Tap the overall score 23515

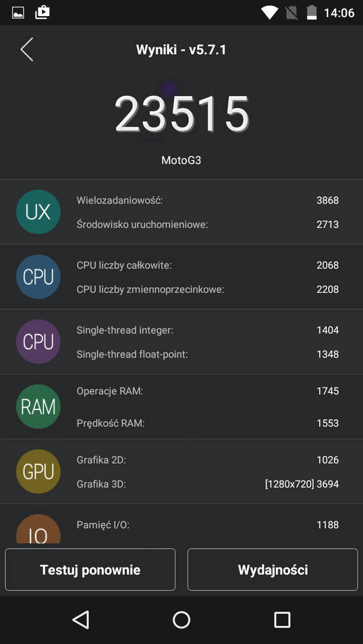pyautogui.click(x=182, y=114)
